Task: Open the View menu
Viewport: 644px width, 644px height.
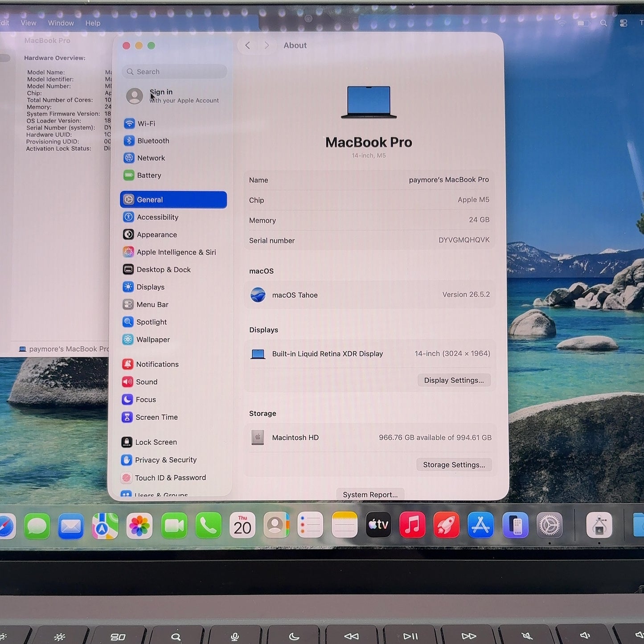Action: [x=29, y=23]
